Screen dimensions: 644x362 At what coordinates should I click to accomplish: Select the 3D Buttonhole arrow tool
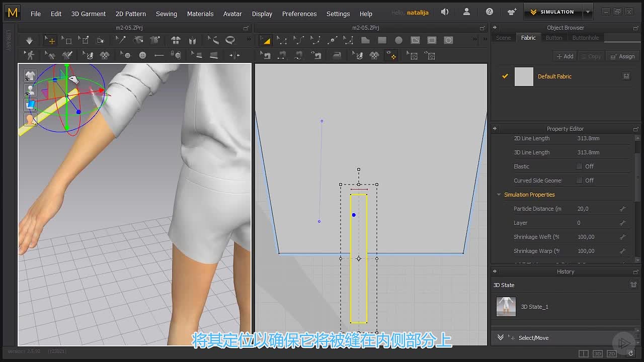(x=159, y=55)
